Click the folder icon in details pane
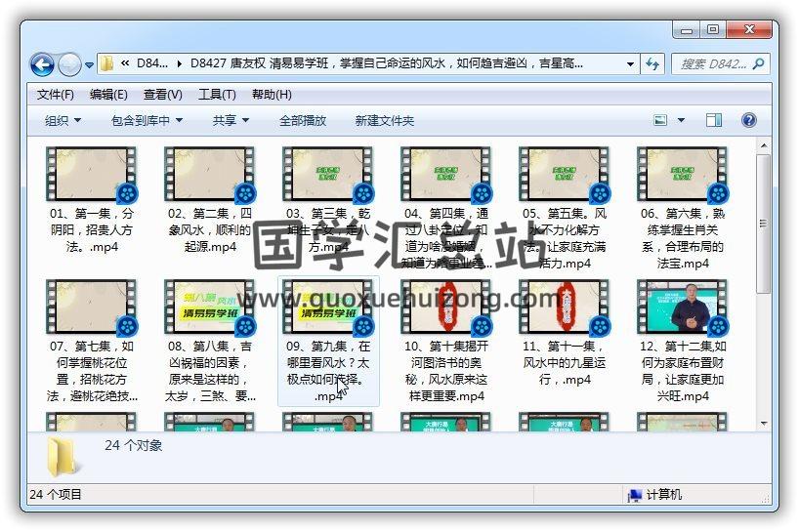 click(x=63, y=457)
